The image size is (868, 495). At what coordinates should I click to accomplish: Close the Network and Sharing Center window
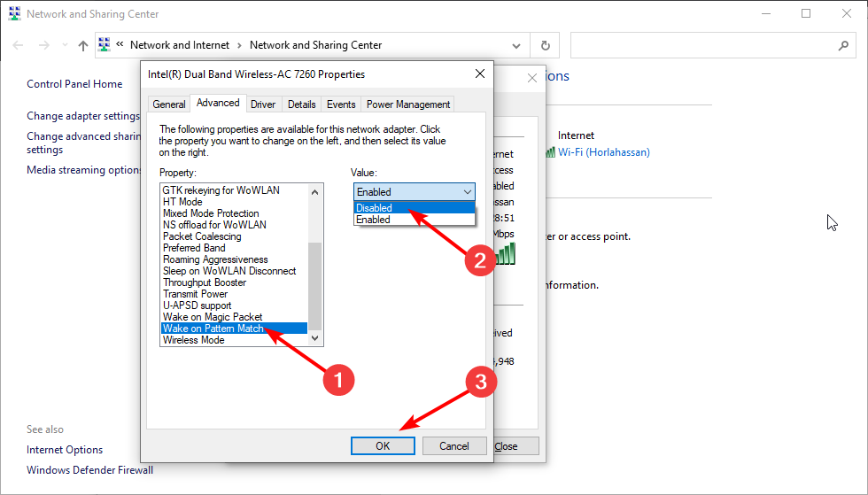[847, 14]
